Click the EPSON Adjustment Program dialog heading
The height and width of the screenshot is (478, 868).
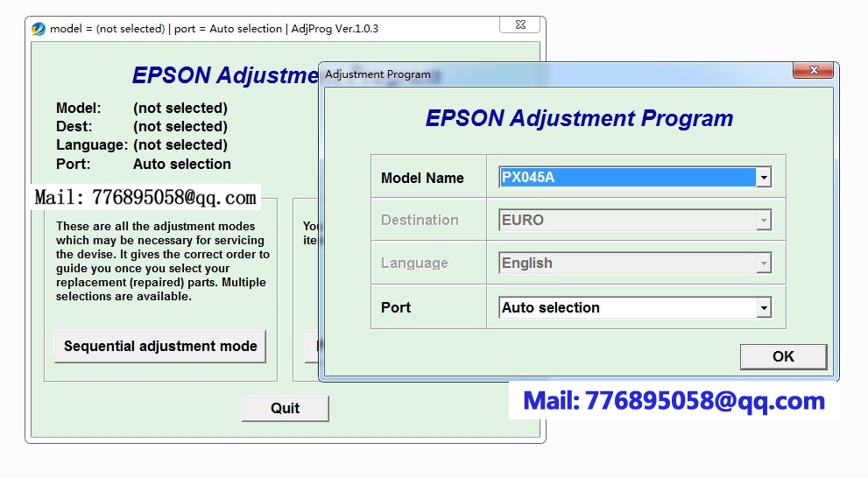tap(579, 118)
